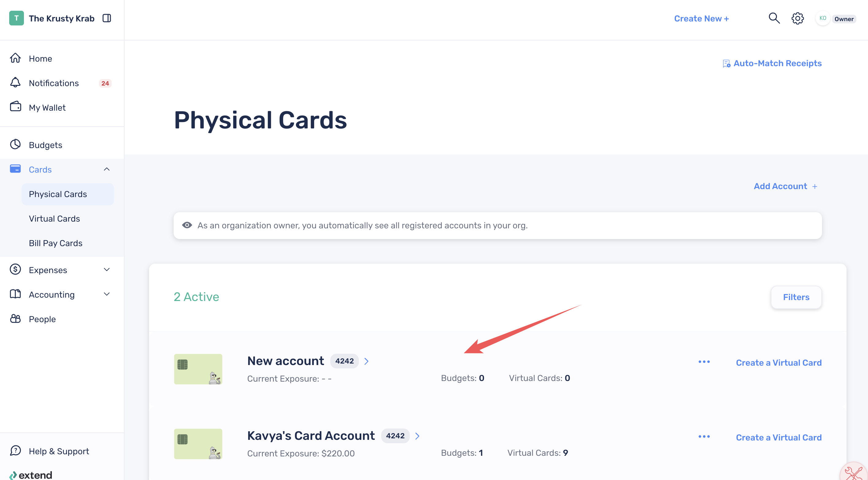Click the Home house icon
The image size is (868, 480).
point(15,58)
